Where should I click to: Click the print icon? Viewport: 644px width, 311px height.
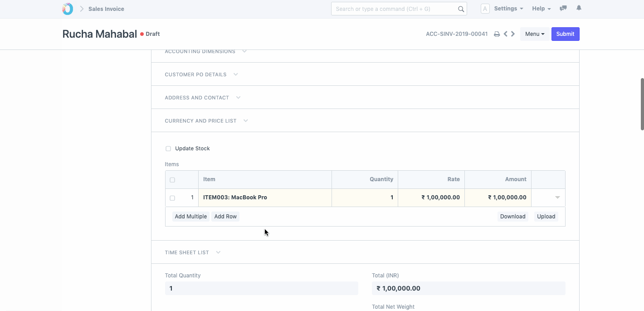497,34
